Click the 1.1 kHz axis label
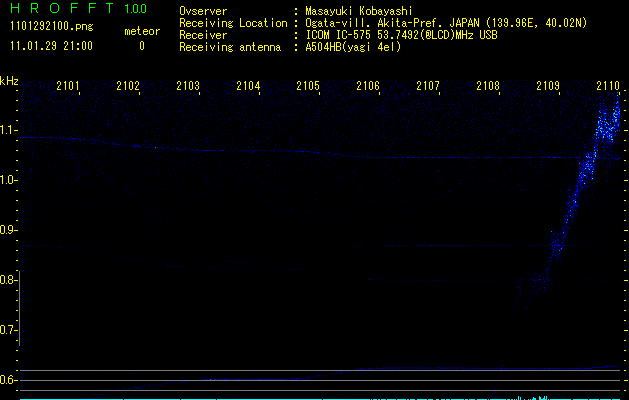629x400 pixels. pos(7,130)
